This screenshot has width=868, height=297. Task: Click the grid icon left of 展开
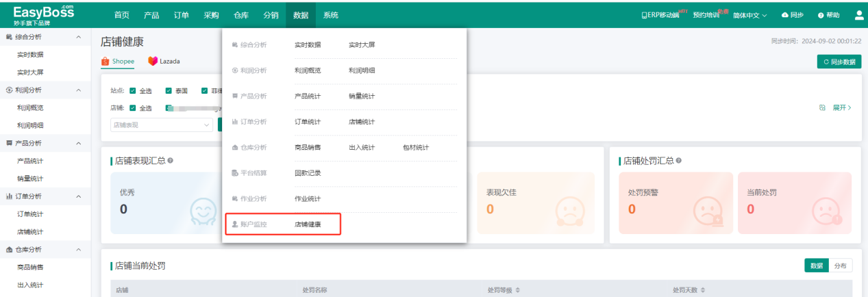click(822, 107)
